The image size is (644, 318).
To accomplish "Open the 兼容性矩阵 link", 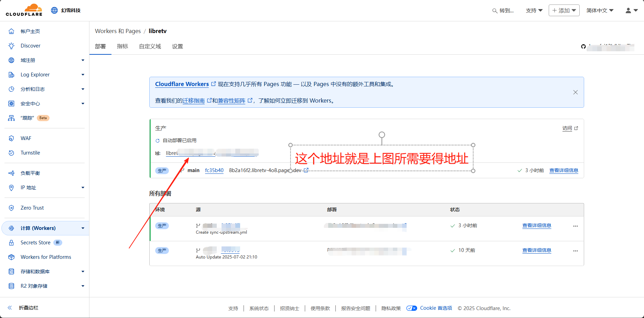I will (x=232, y=101).
